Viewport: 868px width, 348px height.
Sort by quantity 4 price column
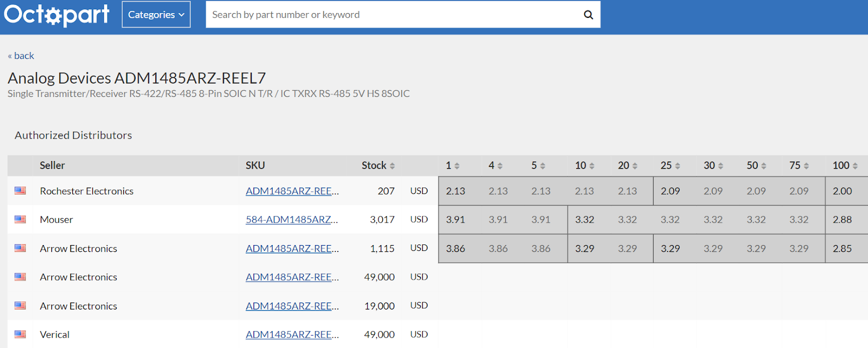[495, 165]
